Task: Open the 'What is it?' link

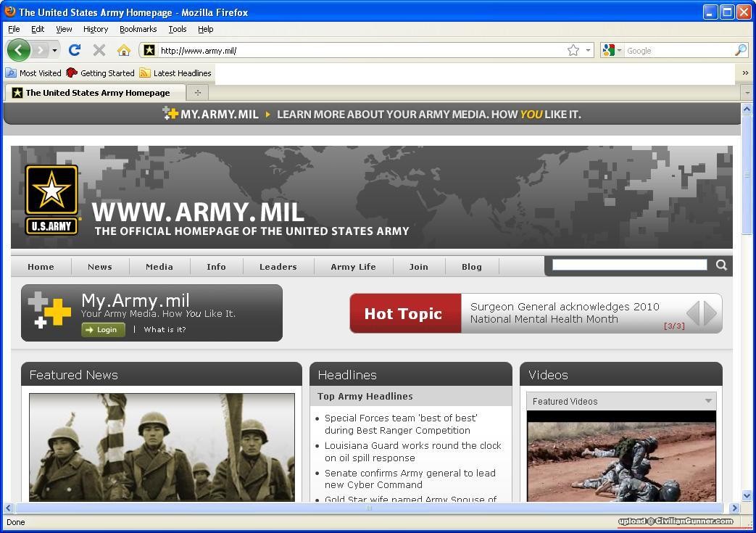Action: [165, 330]
